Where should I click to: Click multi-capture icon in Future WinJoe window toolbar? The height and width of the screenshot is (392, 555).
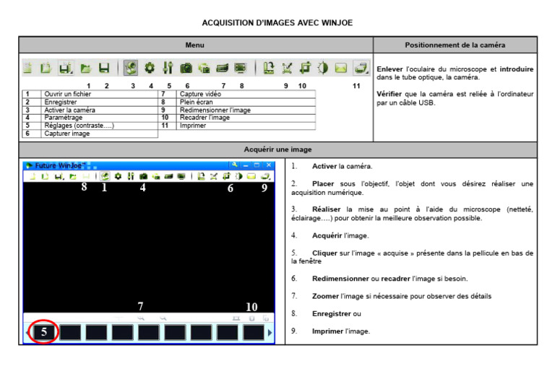[156, 176]
